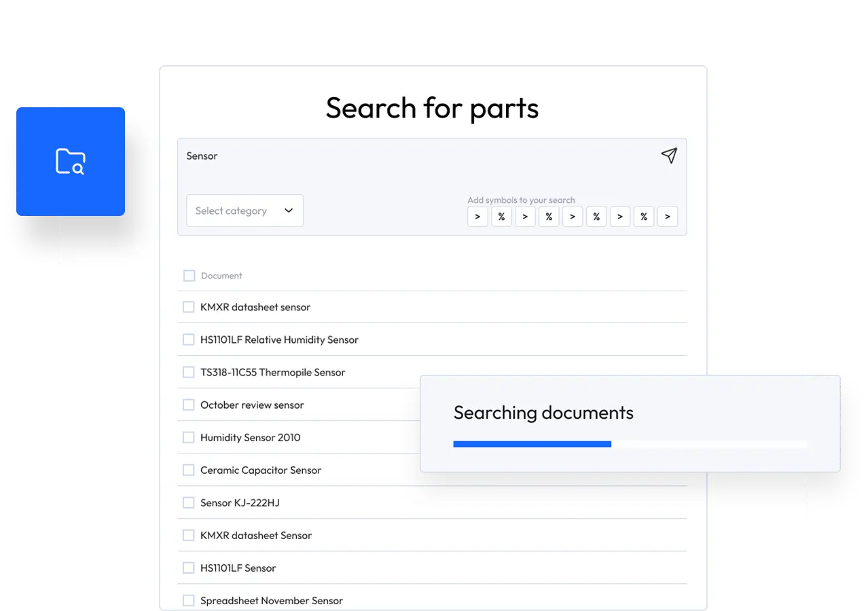The width and height of the screenshot is (868, 611).
Task: Select the Ceramic Capacitor Sensor row
Action: point(260,470)
